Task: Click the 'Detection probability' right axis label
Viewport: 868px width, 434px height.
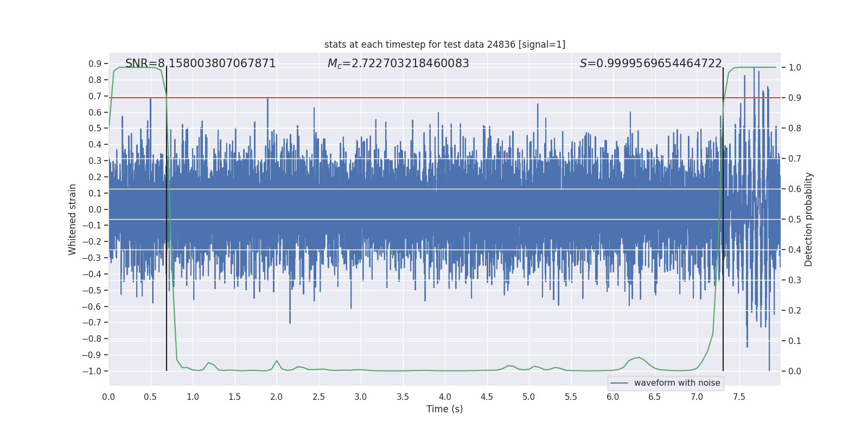Action: point(809,219)
